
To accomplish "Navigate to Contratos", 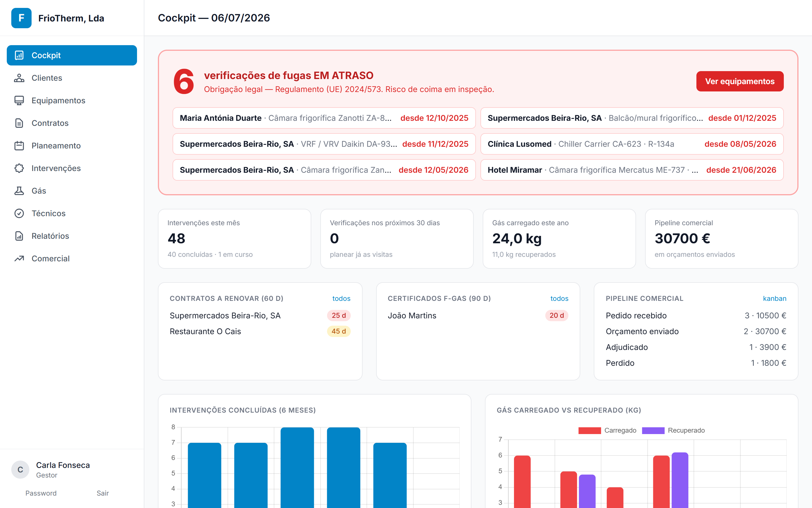I will point(72,123).
